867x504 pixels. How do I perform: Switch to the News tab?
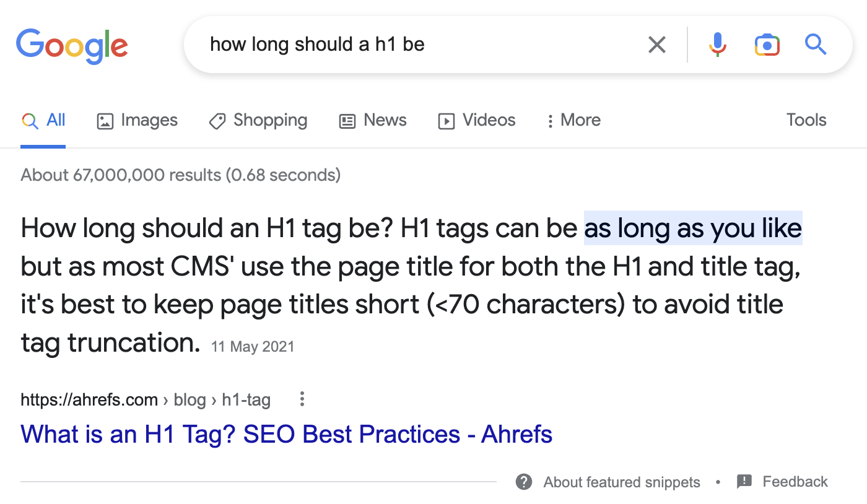(372, 120)
